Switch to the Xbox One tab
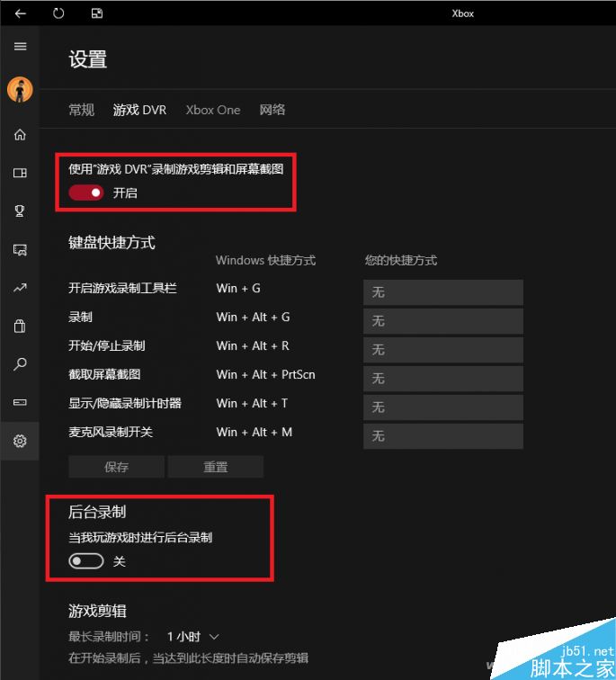 click(213, 110)
